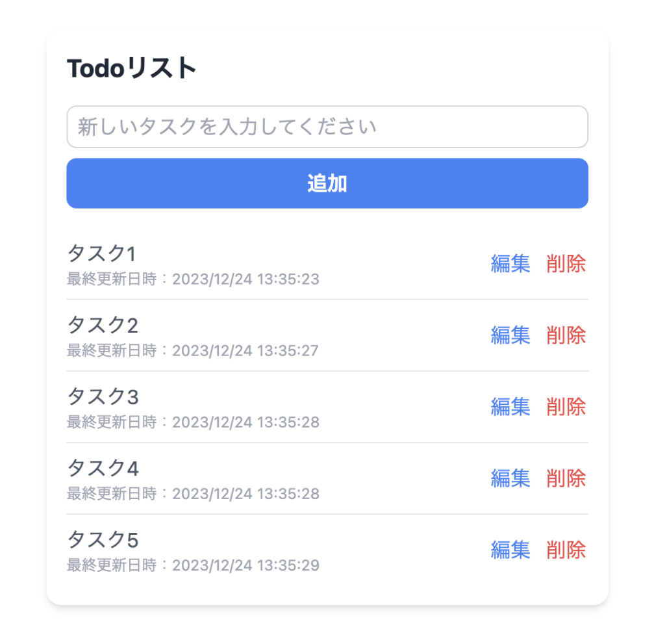The width and height of the screenshot is (665, 644).
Task: Hit 編集 in the タスク5 row
Action: (510, 550)
